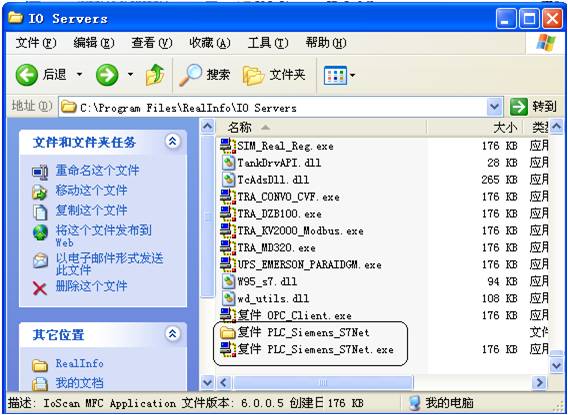Screen dimensions: 568x415
Task: Click horizontal scrollbar left arrow
Action: (x=223, y=382)
